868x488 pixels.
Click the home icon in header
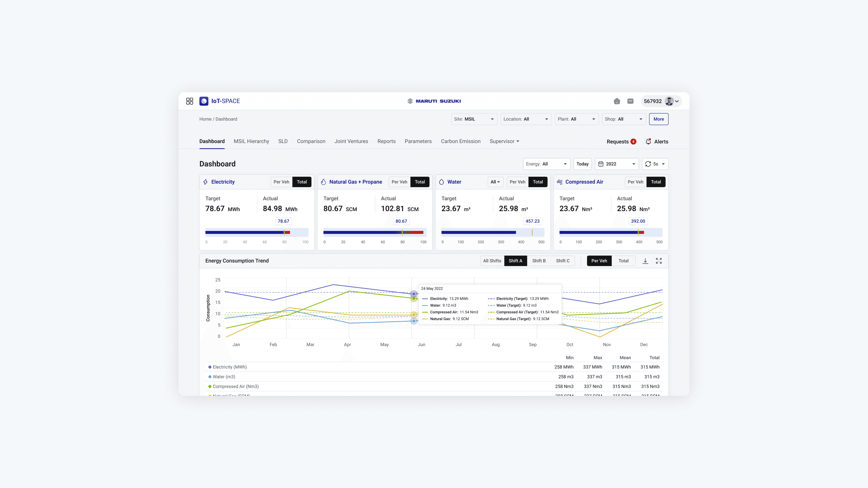617,101
